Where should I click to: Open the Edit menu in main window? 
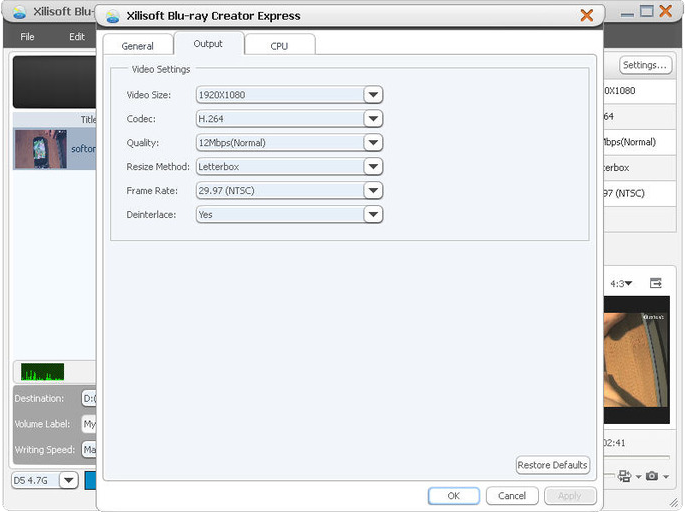tap(77, 37)
